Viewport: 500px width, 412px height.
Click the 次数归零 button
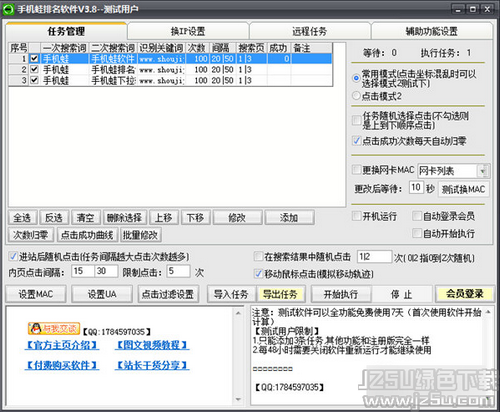[30, 235]
